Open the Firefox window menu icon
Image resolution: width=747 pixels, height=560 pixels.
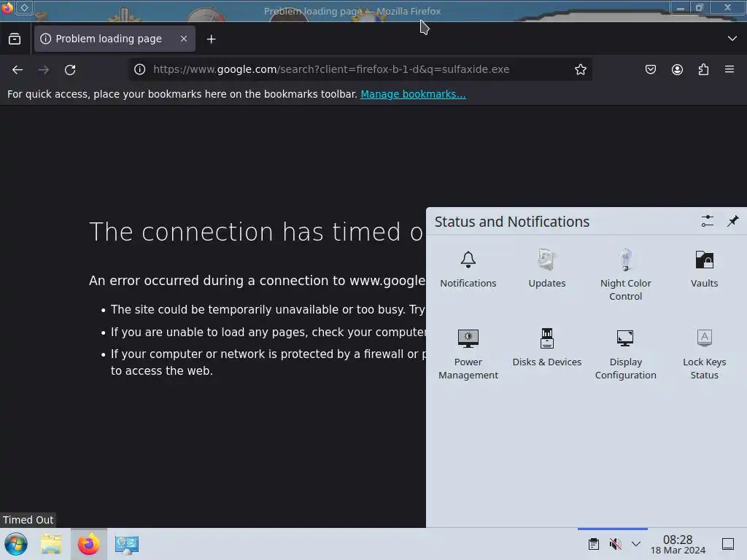point(7,7)
